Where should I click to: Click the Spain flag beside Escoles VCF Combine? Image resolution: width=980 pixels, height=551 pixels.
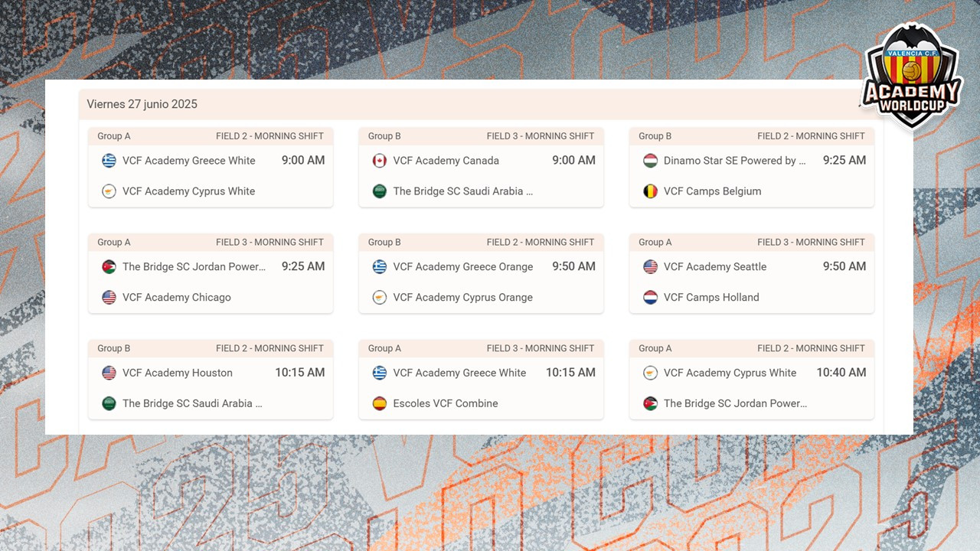[x=380, y=404]
